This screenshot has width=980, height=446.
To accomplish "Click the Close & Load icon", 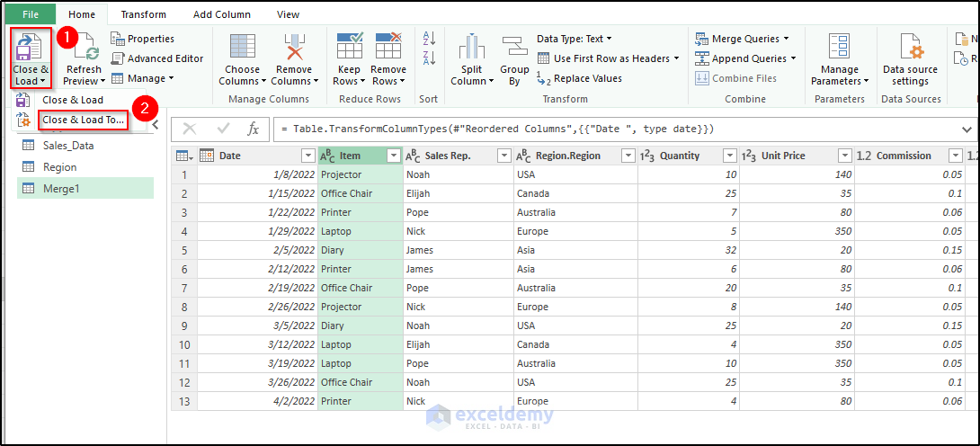I will 30,46.
